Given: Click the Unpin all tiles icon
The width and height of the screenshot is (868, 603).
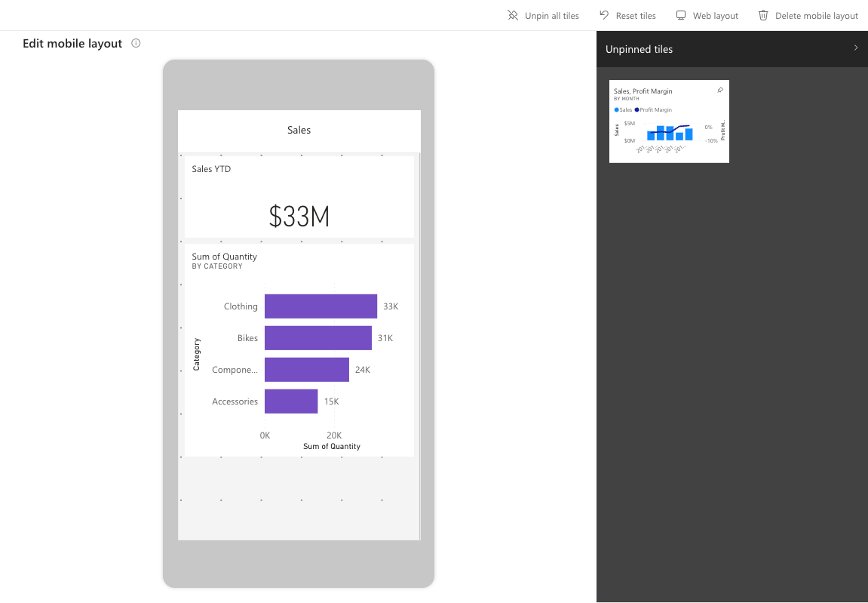Looking at the screenshot, I should [513, 16].
